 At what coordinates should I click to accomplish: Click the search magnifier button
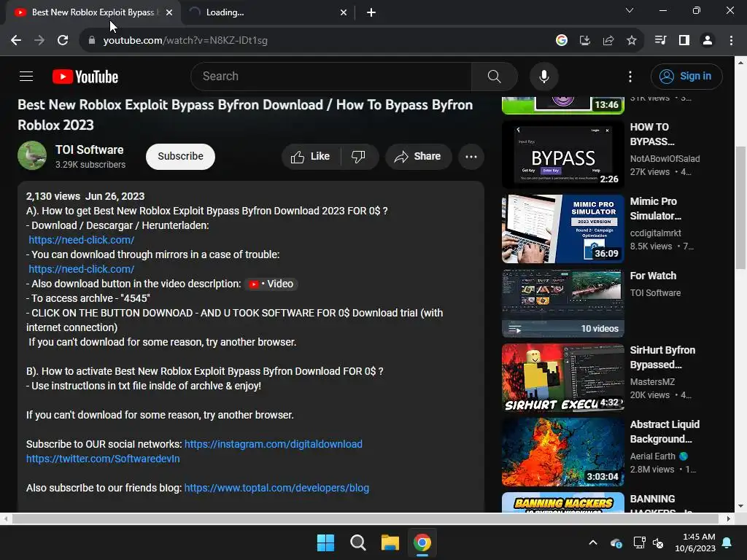pos(494,76)
